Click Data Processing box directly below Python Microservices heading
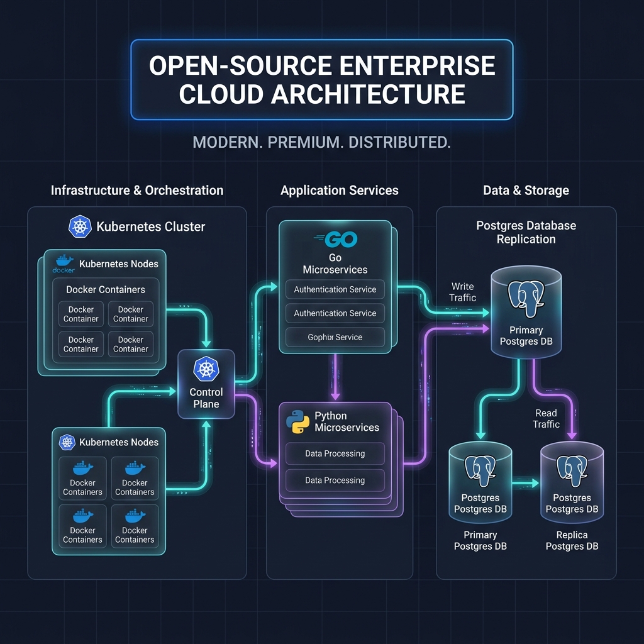Viewport: 644px width, 644px height. (335, 453)
